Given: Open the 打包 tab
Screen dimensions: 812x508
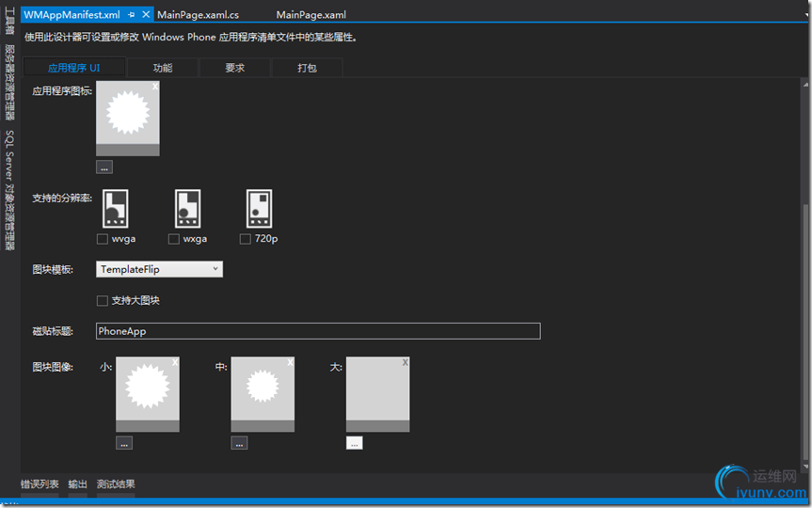Looking at the screenshot, I should click(x=307, y=68).
